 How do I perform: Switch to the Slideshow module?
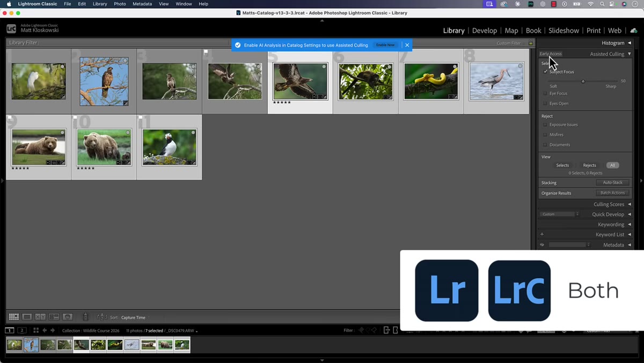[x=563, y=31]
